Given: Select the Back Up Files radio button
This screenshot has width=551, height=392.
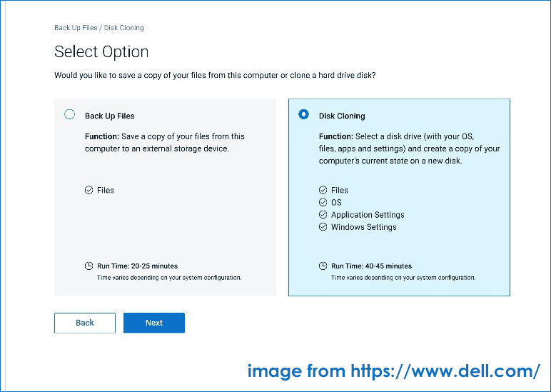Looking at the screenshot, I should pyautogui.click(x=69, y=114).
